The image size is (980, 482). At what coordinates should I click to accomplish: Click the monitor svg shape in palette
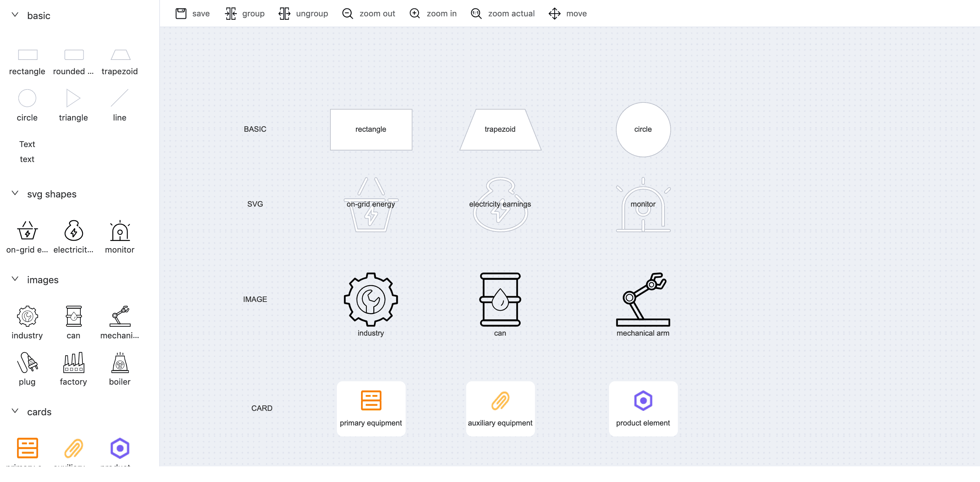coord(120,231)
